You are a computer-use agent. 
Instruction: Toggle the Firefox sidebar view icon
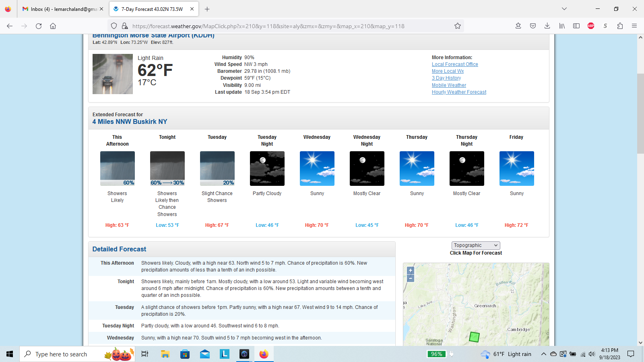tap(576, 26)
